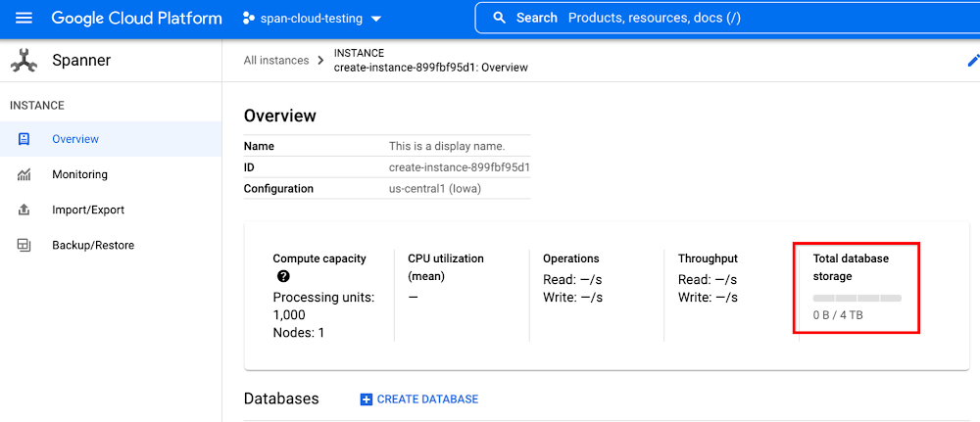
Task: Select Monitoring in the sidebar
Action: click(79, 174)
